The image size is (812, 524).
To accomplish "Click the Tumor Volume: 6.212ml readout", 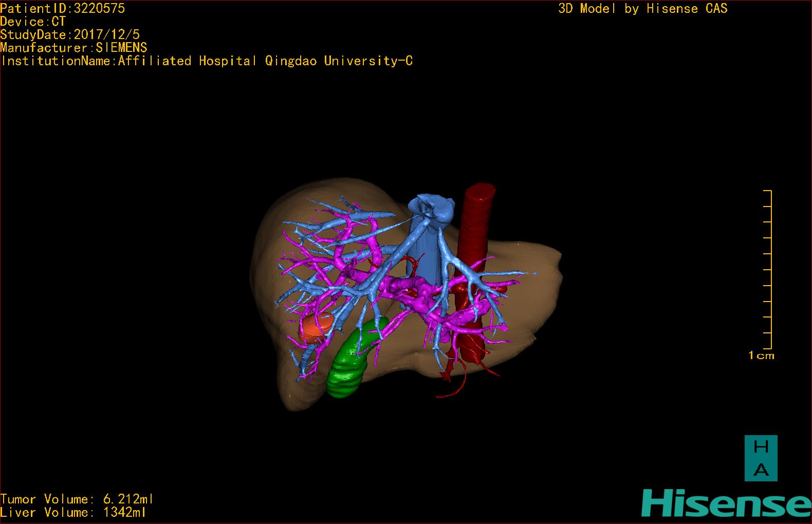I will (x=77, y=499).
